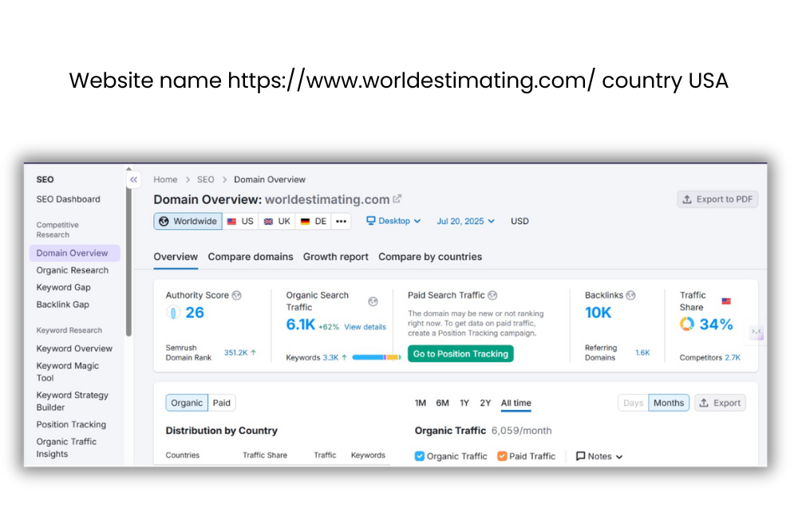Select the Worldwide globe database option
798x532 pixels.
pos(188,221)
